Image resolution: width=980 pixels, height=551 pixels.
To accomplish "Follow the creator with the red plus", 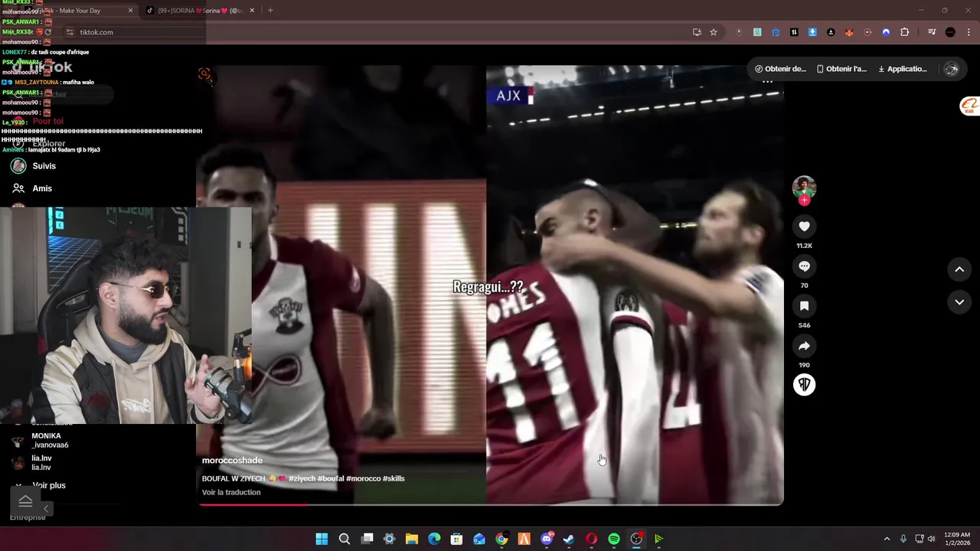I will [x=804, y=201].
